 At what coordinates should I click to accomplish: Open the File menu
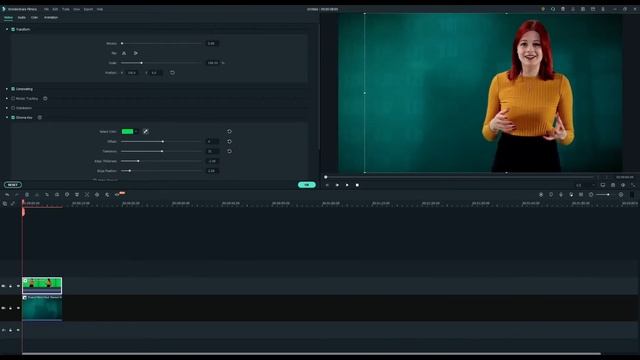point(46,9)
